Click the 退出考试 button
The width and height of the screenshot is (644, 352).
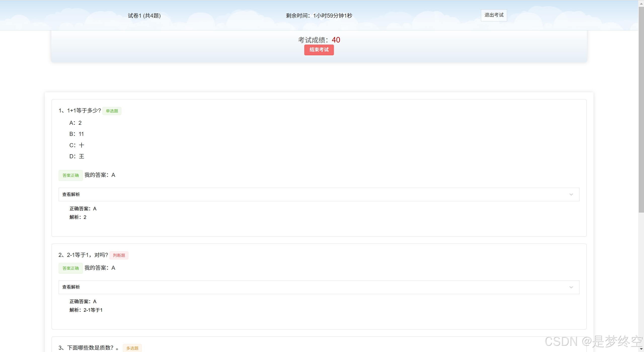tap(494, 15)
